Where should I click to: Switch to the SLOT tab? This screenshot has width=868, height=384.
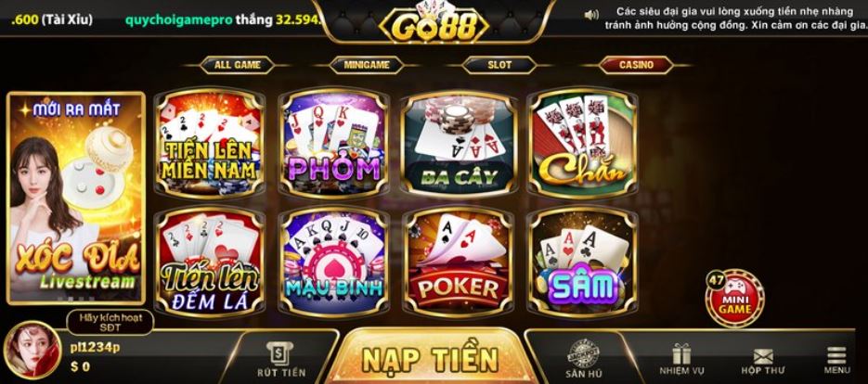(499, 65)
